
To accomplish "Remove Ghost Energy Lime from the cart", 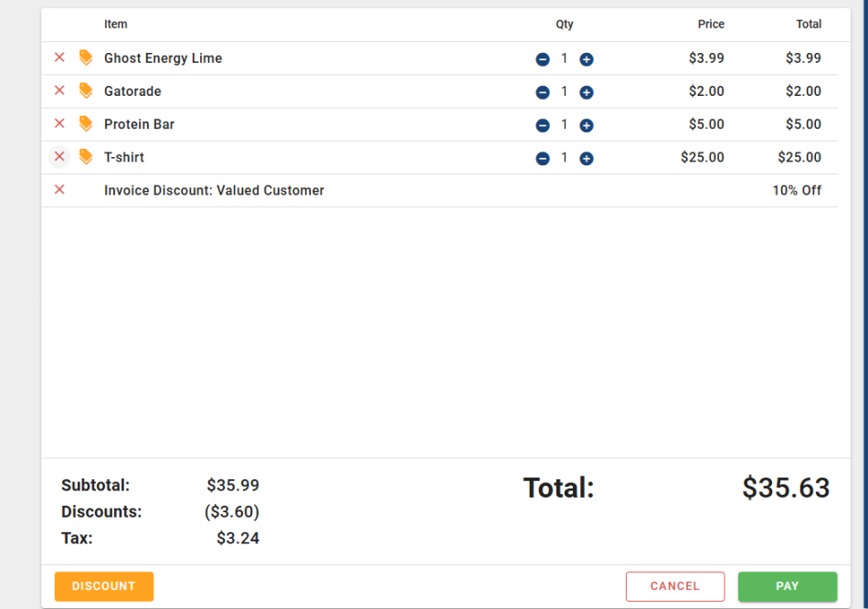I will coord(59,58).
